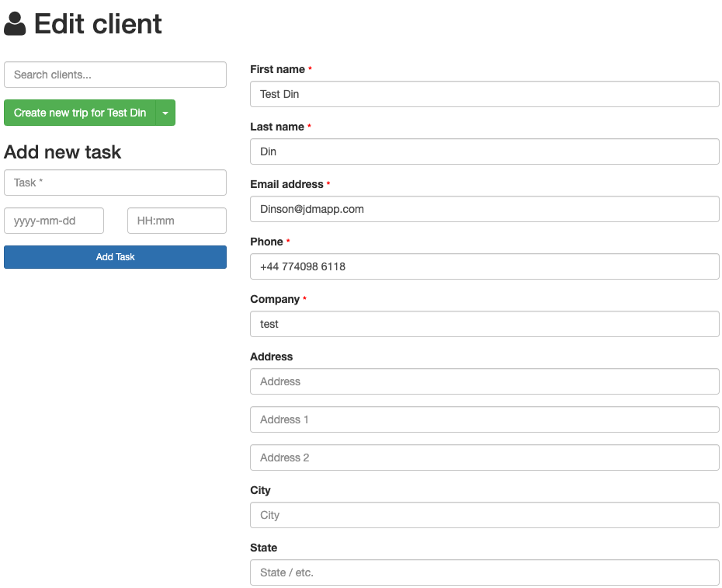Focus the Search clients field

[x=115, y=75]
